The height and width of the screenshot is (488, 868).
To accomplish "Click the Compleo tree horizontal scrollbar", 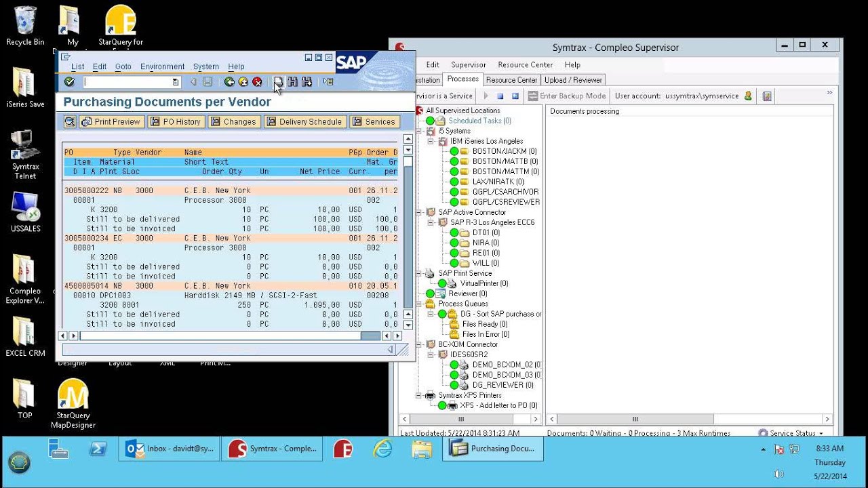I will tap(471, 419).
